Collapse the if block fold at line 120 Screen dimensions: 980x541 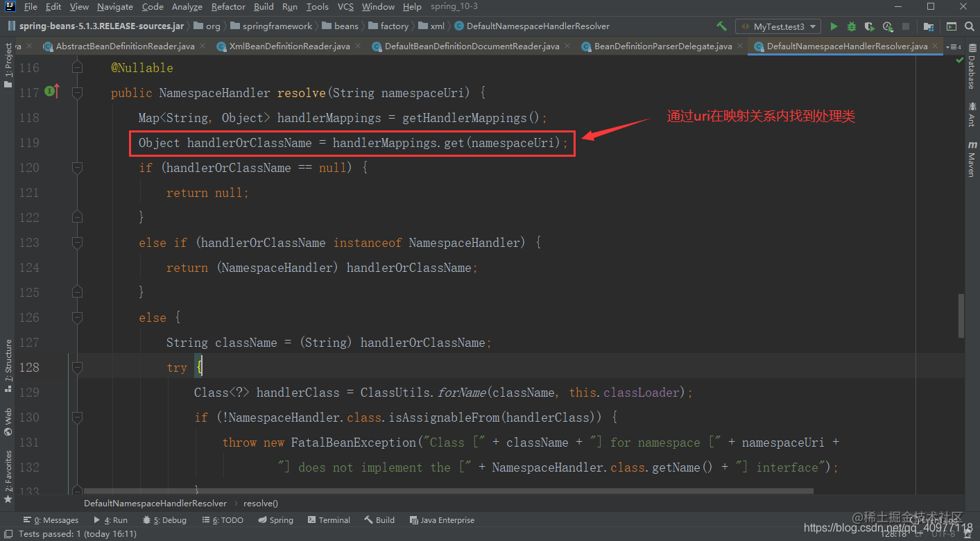point(77,167)
